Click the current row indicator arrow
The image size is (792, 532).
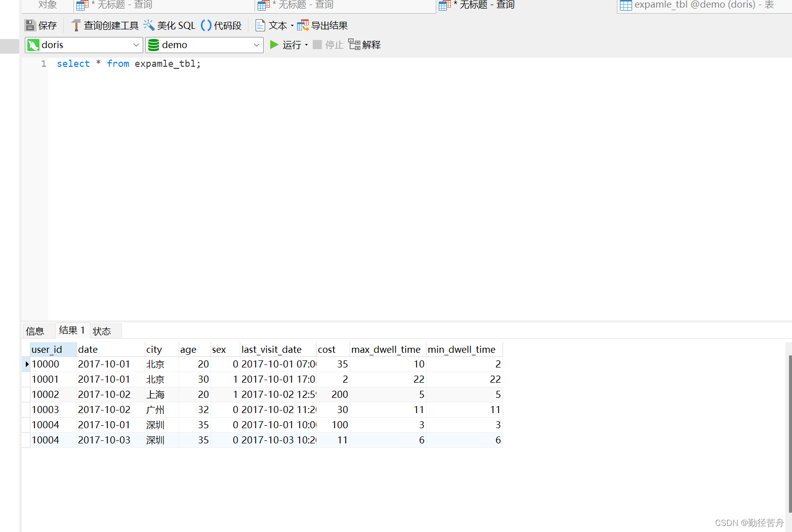(26, 364)
